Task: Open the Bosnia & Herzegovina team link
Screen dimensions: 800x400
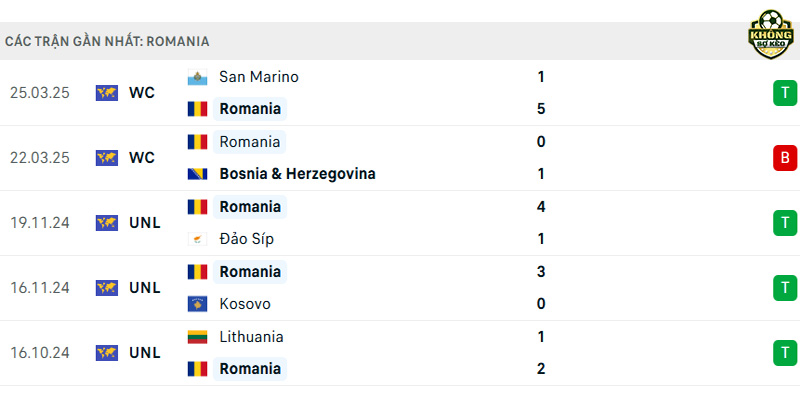Action: click(297, 174)
